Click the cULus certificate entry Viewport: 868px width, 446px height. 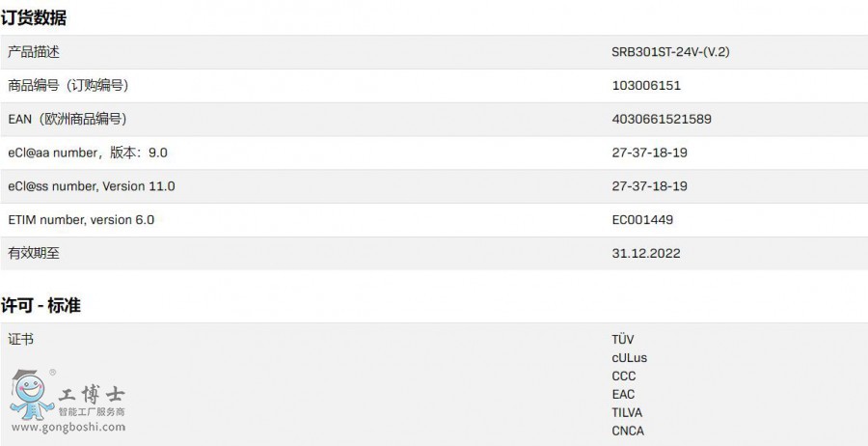[630, 358]
